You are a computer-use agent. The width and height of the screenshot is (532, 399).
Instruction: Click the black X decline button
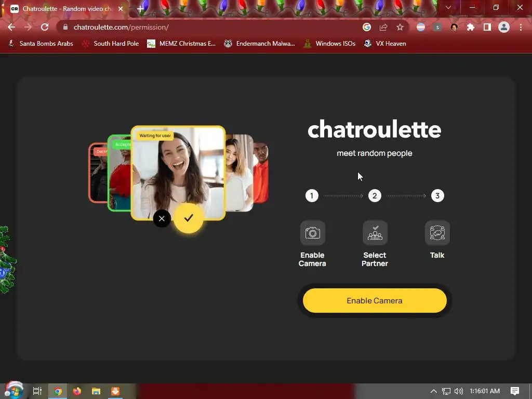[162, 219]
